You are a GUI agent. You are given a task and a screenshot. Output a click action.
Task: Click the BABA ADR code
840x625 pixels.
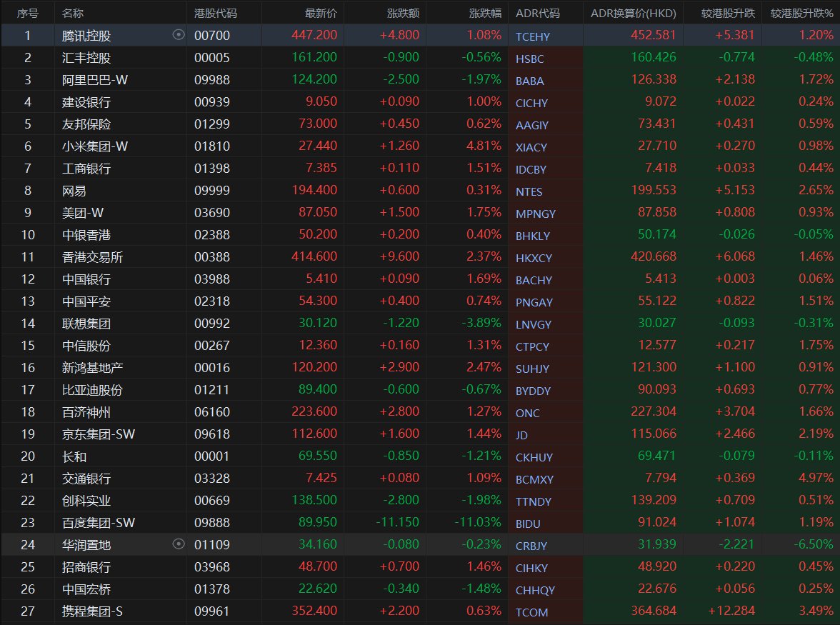point(530,81)
